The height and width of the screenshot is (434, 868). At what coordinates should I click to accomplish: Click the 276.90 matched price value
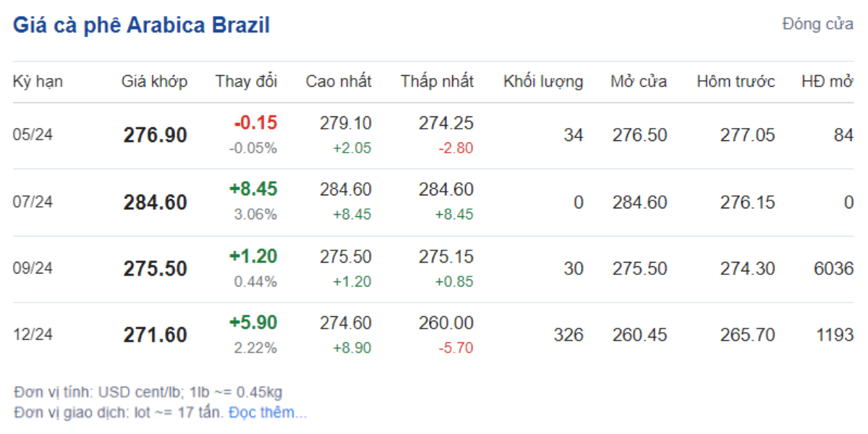(x=155, y=135)
